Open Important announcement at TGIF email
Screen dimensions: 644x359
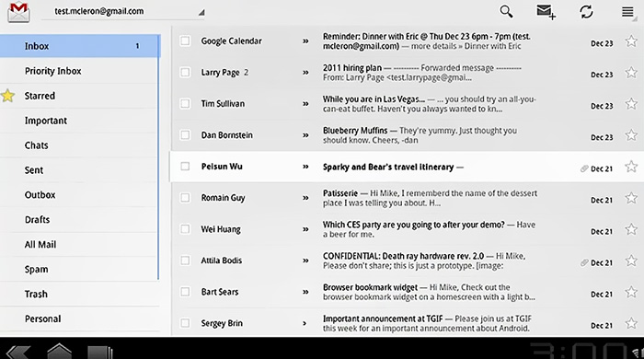pos(408,323)
